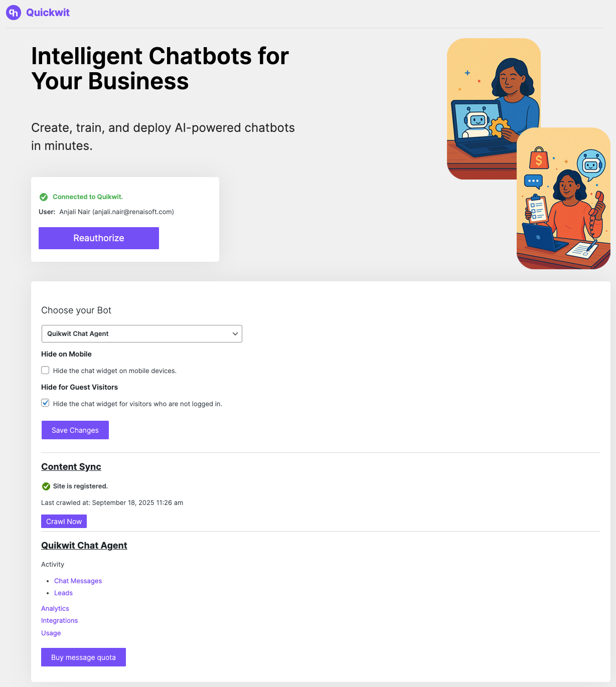Click the Save Changes button
Screen dimensions: 616x687
(75, 430)
